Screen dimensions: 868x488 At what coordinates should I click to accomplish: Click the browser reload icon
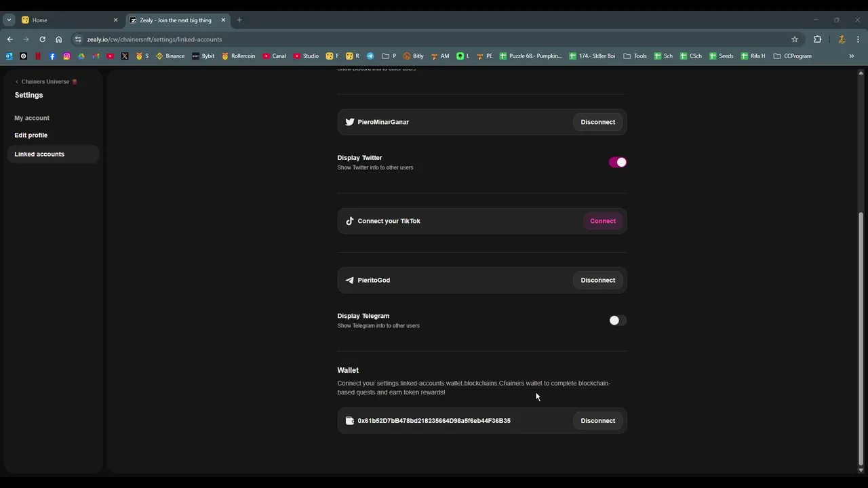pyautogui.click(x=42, y=39)
